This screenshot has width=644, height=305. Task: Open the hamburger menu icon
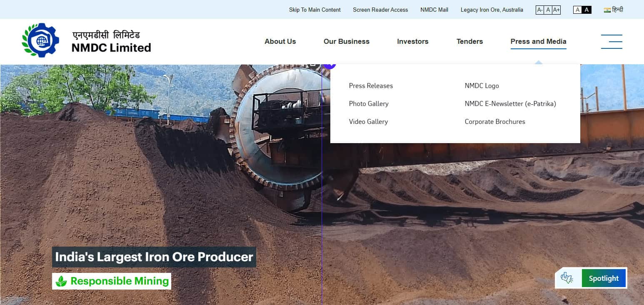[x=612, y=42]
